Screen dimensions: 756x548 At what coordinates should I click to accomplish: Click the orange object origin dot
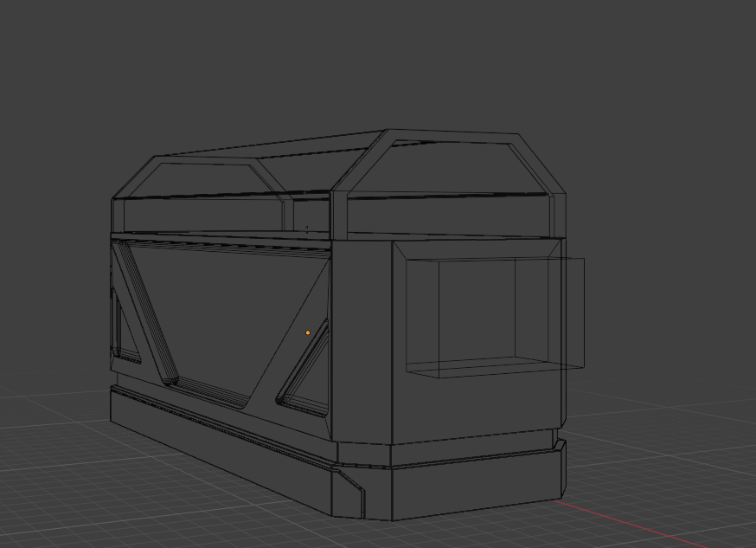coord(308,332)
